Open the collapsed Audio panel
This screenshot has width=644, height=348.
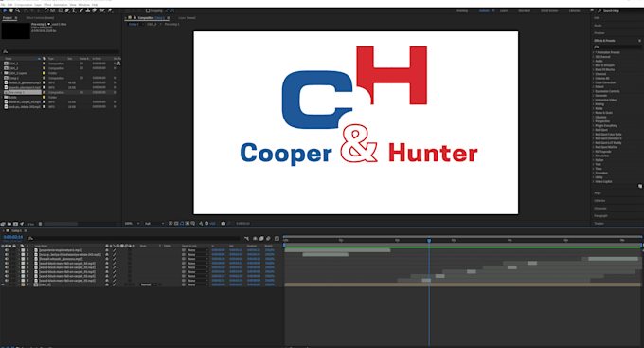pyautogui.click(x=598, y=26)
